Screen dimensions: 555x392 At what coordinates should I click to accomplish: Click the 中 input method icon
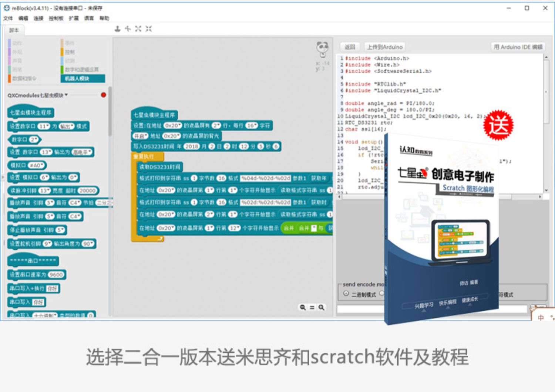(x=541, y=317)
